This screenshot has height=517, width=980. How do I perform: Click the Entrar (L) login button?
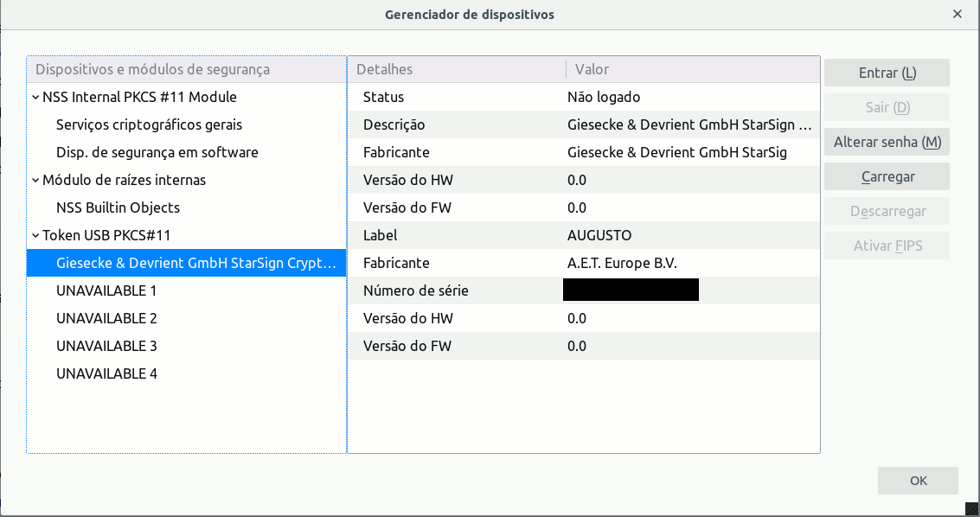[887, 73]
